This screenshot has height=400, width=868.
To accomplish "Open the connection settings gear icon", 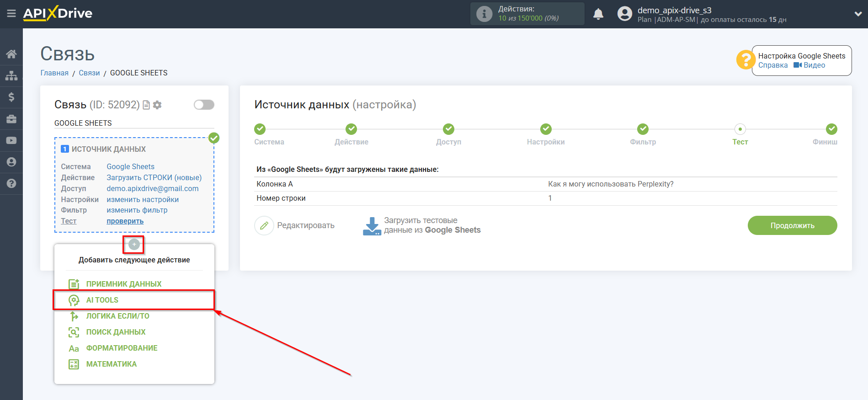I will pos(157,105).
